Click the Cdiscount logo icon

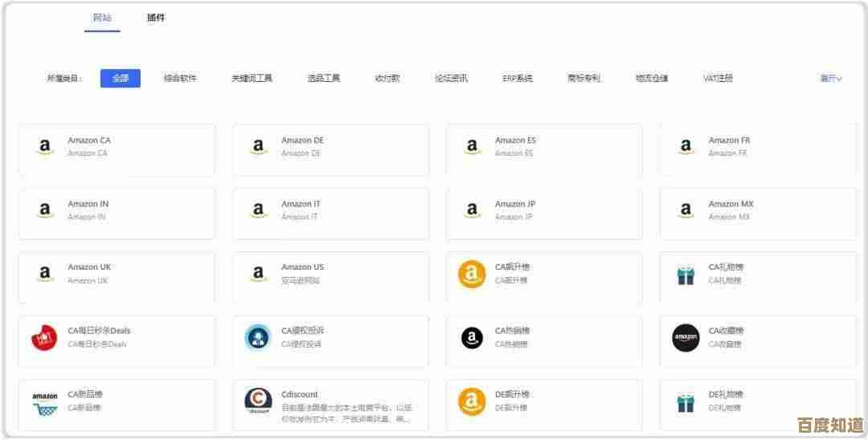(258, 401)
